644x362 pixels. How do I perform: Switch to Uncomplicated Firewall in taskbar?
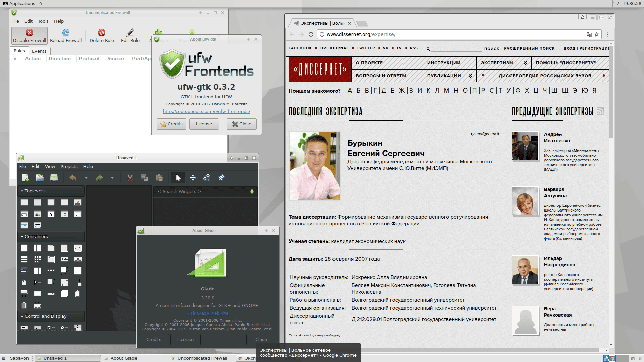tap(199, 358)
